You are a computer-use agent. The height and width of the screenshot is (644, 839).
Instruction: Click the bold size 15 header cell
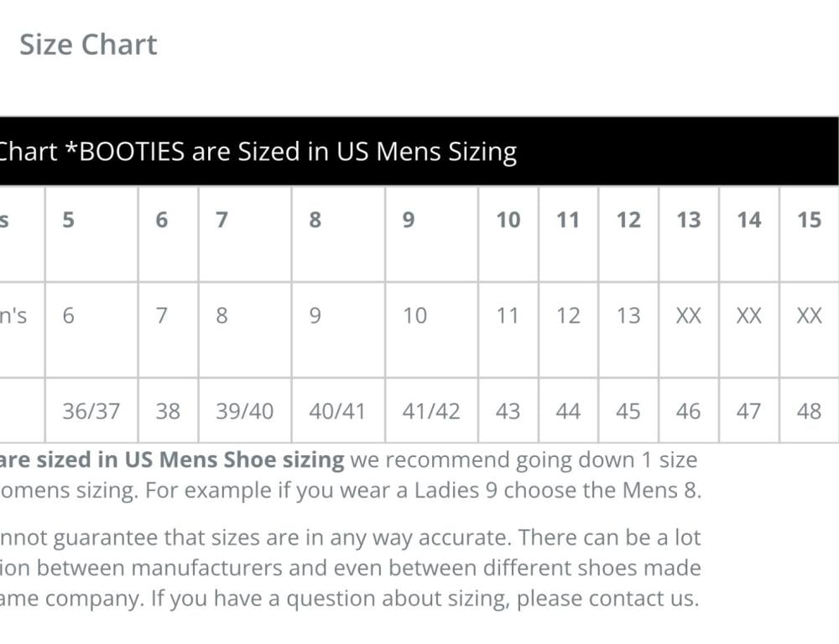click(810, 220)
